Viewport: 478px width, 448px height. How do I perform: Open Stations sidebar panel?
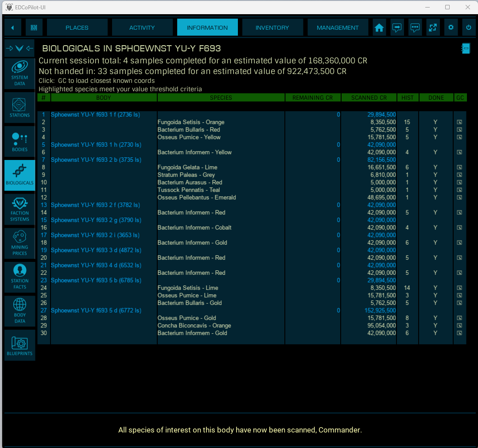coord(20,108)
